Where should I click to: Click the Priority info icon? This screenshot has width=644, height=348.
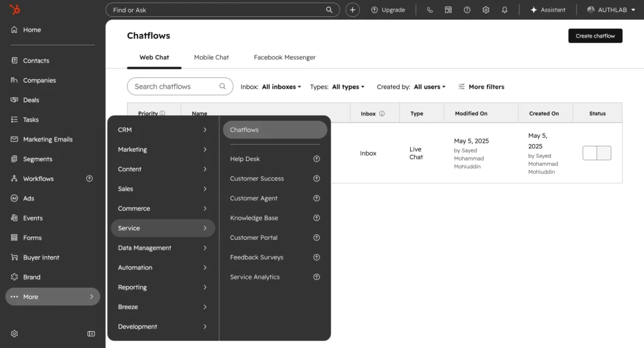click(x=163, y=113)
